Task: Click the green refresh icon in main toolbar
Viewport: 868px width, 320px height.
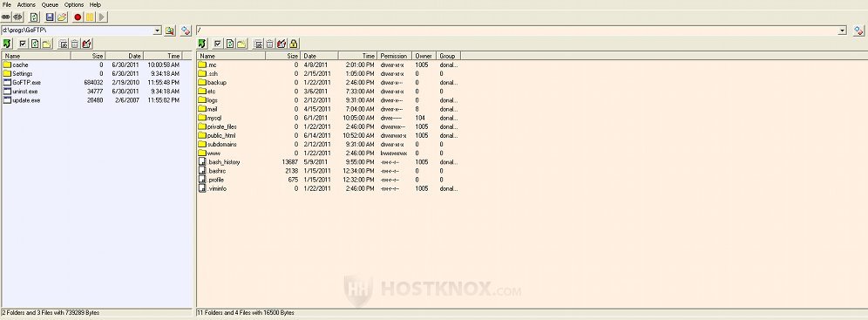Action: (34, 17)
